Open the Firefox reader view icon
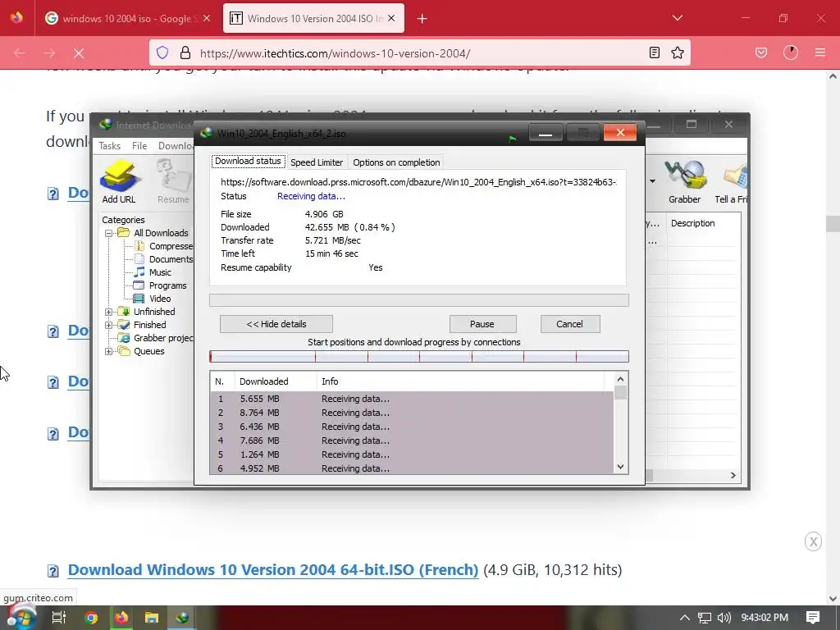This screenshot has height=630, width=840. point(654,52)
